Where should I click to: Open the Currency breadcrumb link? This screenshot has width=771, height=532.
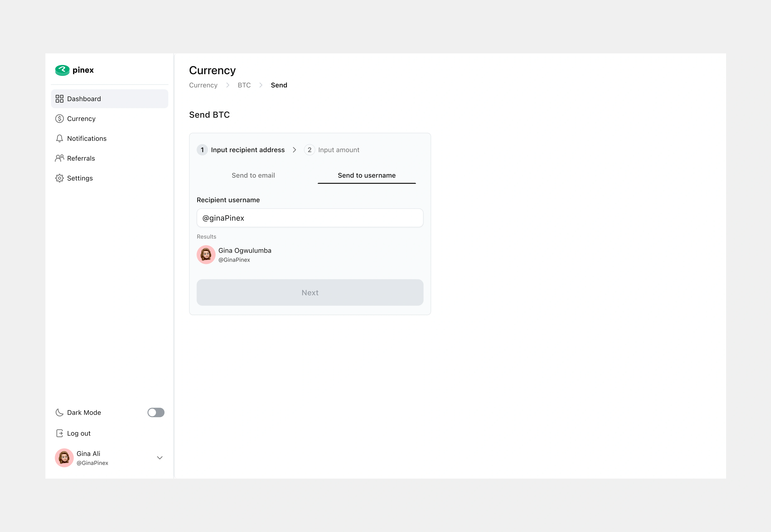(x=203, y=85)
